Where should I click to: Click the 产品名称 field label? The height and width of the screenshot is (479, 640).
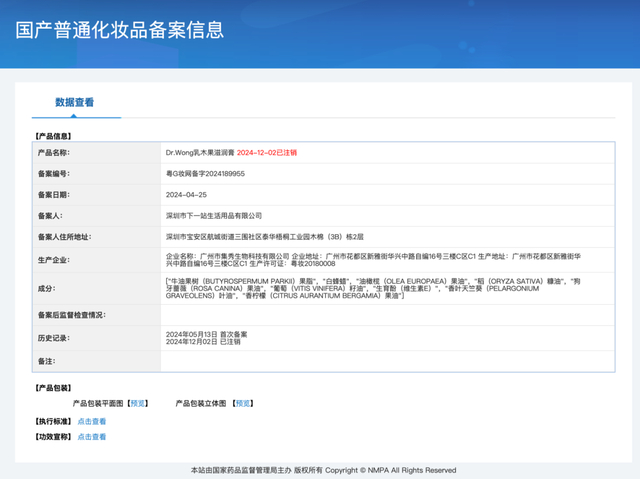click(x=54, y=153)
